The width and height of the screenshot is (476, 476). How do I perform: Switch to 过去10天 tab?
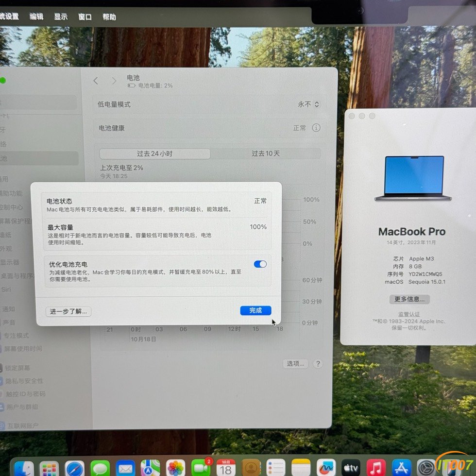(266, 153)
